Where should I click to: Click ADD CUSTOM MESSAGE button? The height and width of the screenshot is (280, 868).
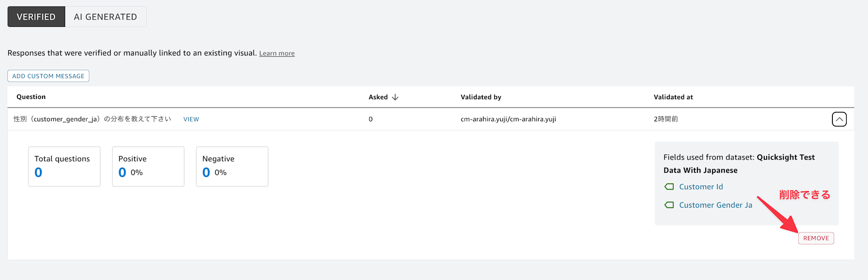[x=48, y=76]
